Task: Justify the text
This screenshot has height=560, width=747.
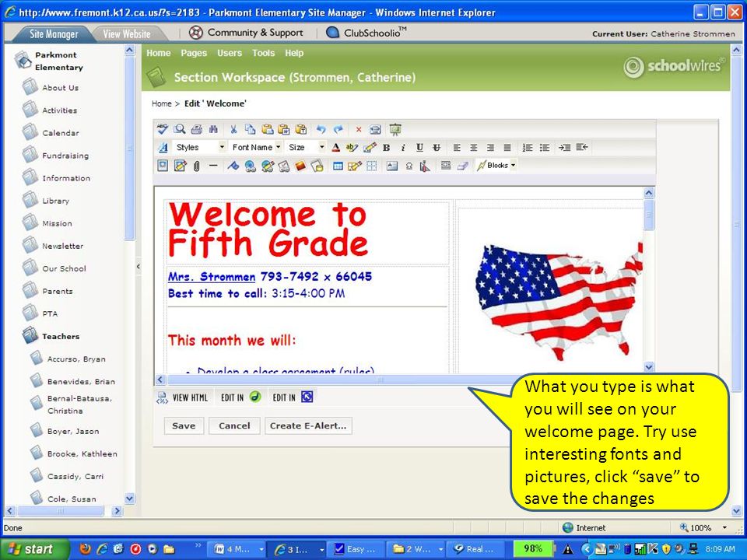Action: pyautogui.click(x=507, y=148)
